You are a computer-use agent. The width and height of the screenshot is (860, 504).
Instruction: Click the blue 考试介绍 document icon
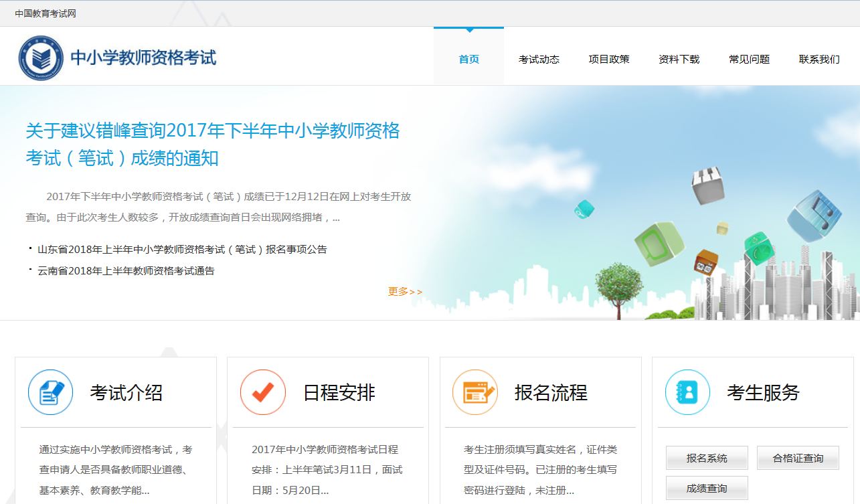tap(50, 392)
